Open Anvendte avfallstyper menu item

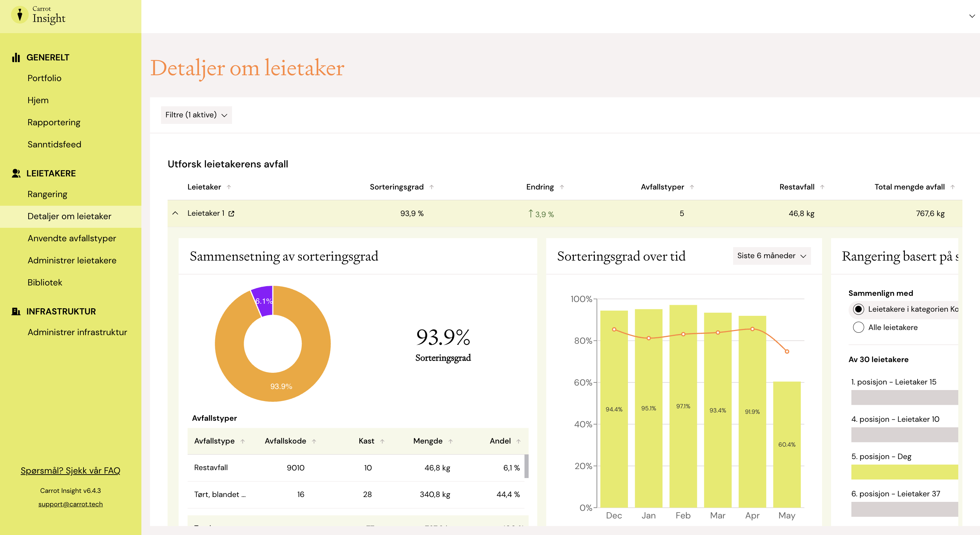(71, 239)
